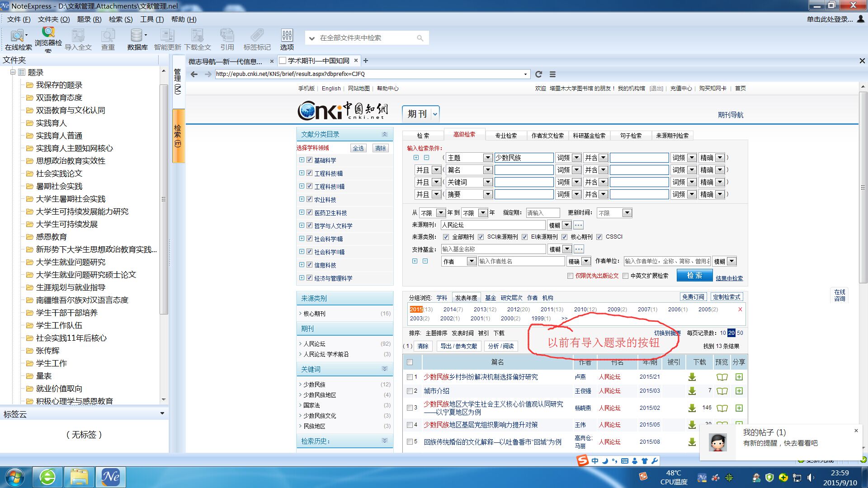Open the 工具 (T) menu
The height and width of the screenshot is (488, 868).
pos(152,19)
